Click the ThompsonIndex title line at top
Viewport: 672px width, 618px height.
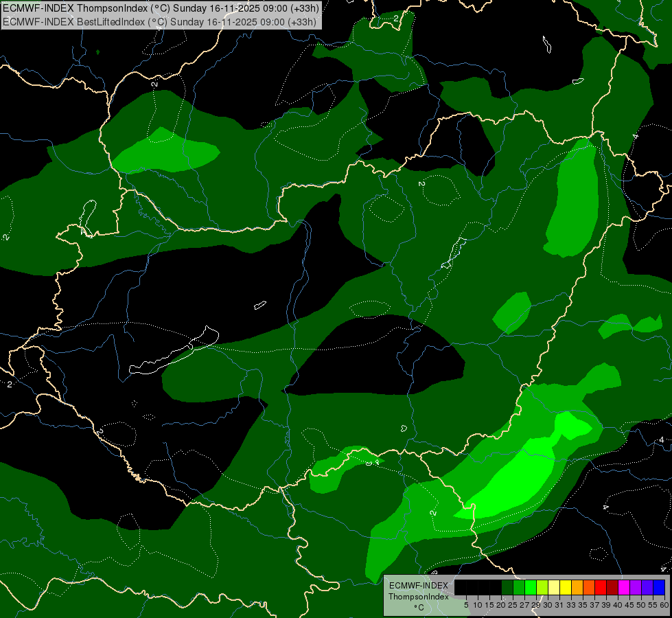tap(161, 8)
